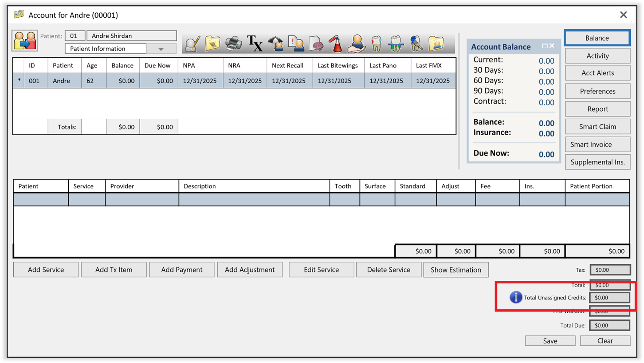
Task: Click the Show Estimation button
Action: (456, 269)
